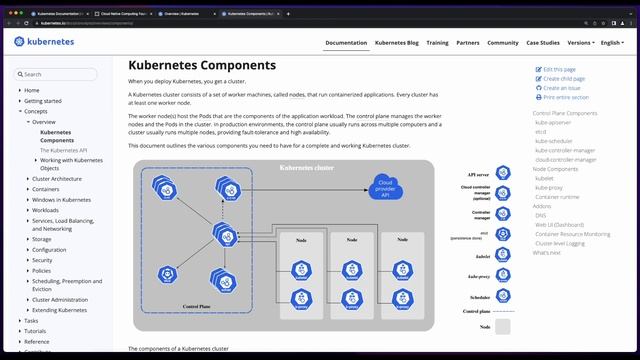Open Case Studies in top navigation
This screenshot has width=640, height=360.
[x=543, y=43]
